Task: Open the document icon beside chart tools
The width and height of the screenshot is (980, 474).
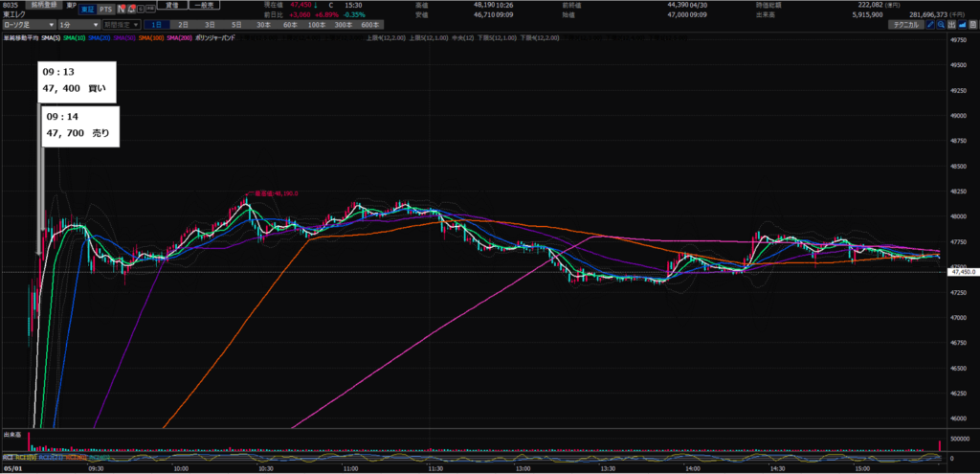Action: 973,24
